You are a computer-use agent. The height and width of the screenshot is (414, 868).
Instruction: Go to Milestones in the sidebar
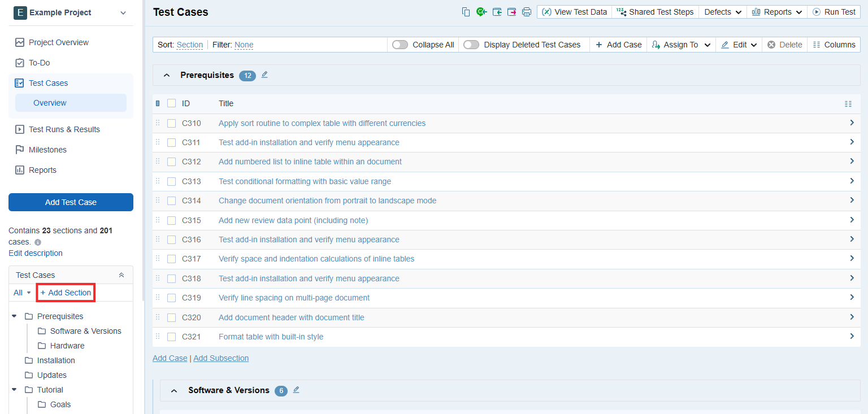(x=47, y=150)
